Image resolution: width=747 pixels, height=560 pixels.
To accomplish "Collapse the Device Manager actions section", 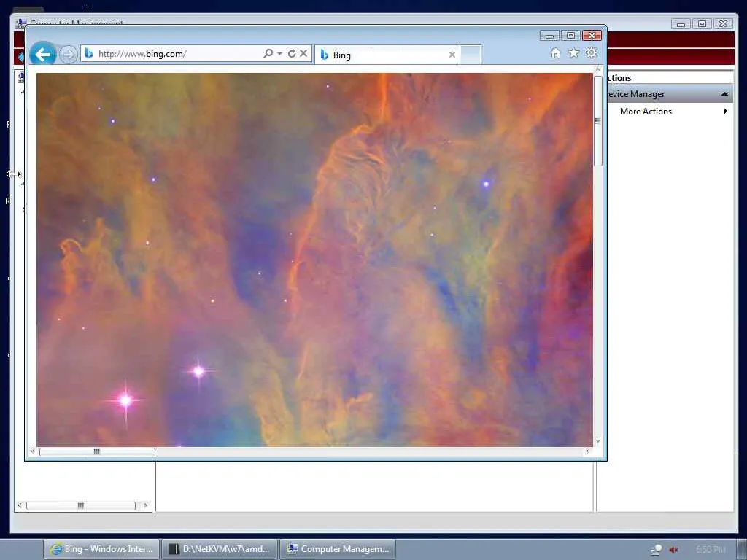I will click(724, 94).
